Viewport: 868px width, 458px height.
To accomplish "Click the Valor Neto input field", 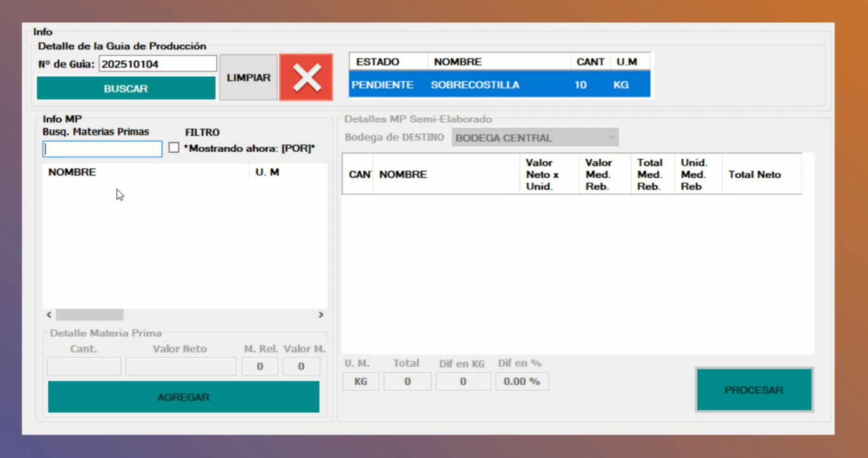I will [x=180, y=366].
